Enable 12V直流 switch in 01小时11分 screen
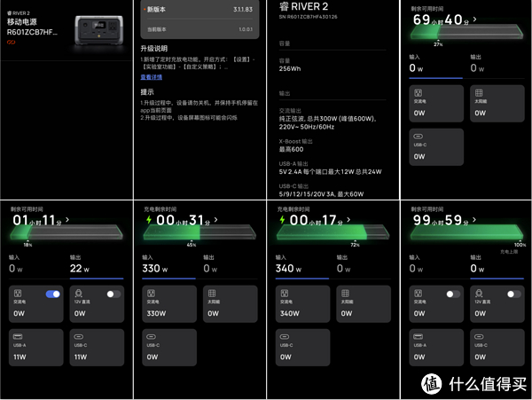The width and height of the screenshot is (532, 400). (x=113, y=294)
